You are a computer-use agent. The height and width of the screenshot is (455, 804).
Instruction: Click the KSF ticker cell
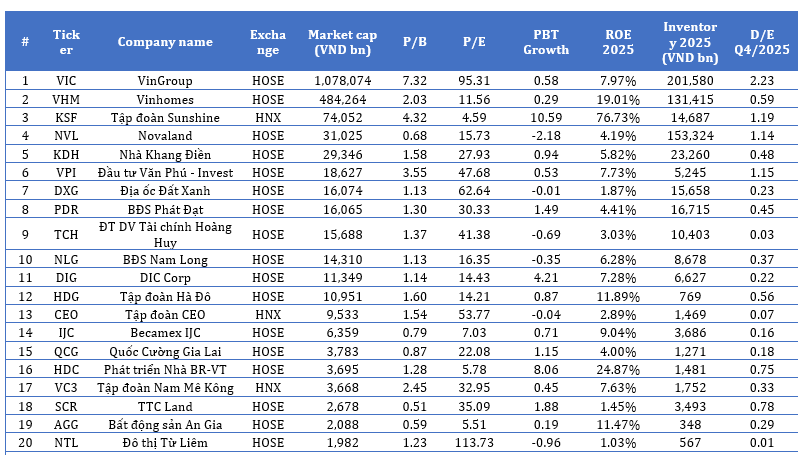[66, 117]
